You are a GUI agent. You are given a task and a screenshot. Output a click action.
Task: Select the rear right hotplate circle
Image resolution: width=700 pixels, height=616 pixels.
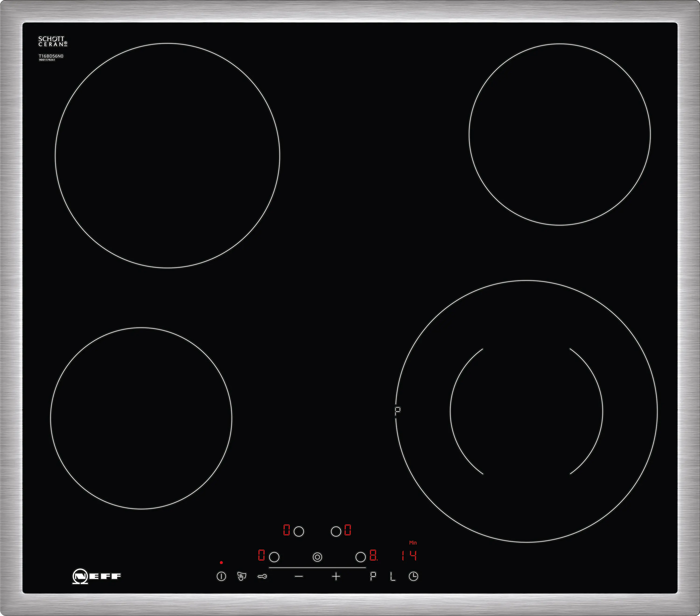336,532
